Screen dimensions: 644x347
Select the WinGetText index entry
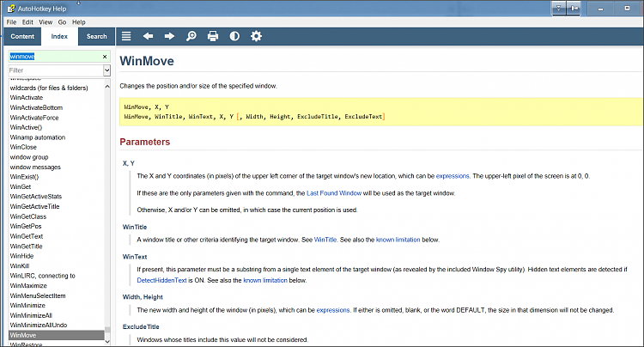[x=27, y=236]
